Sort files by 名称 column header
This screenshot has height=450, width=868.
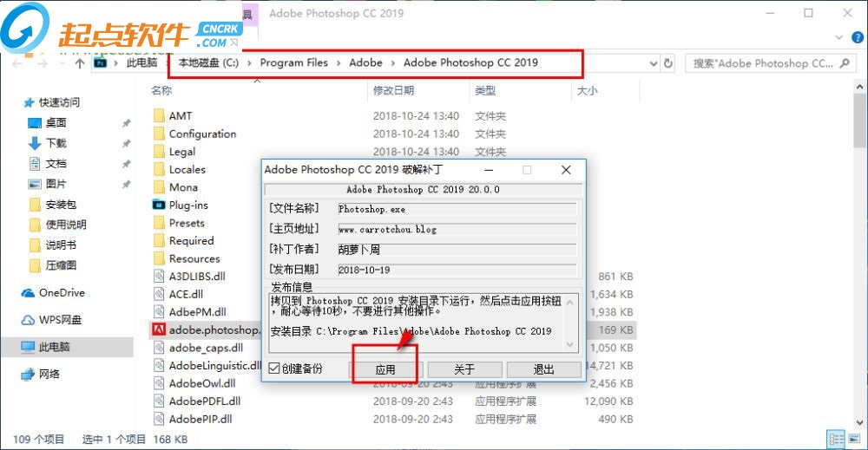[x=161, y=91]
